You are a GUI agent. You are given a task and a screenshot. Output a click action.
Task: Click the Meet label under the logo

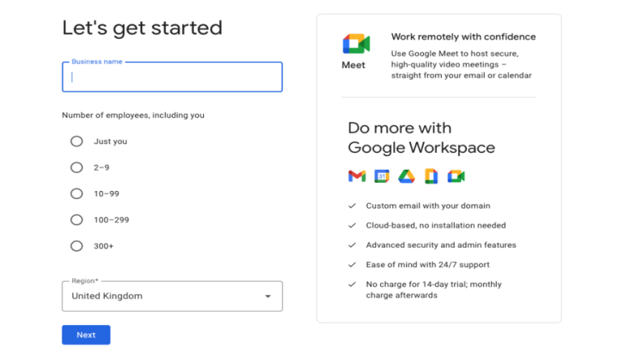pos(354,66)
